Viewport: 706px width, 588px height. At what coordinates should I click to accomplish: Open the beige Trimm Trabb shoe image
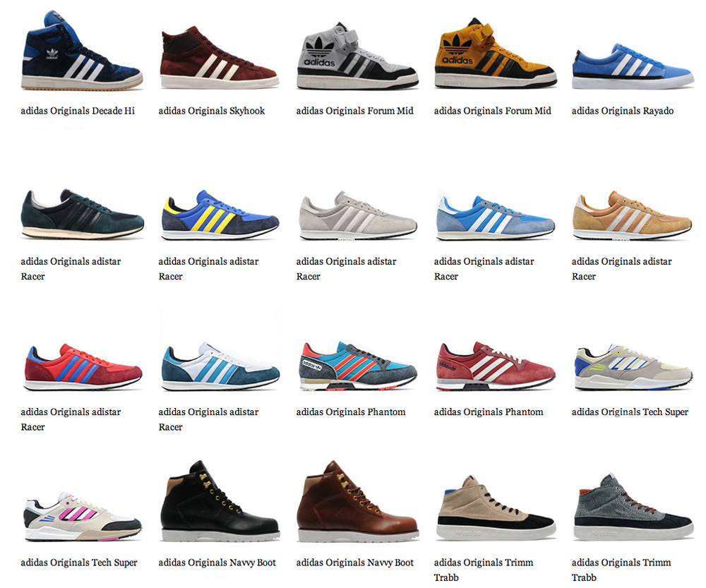coord(496,508)
